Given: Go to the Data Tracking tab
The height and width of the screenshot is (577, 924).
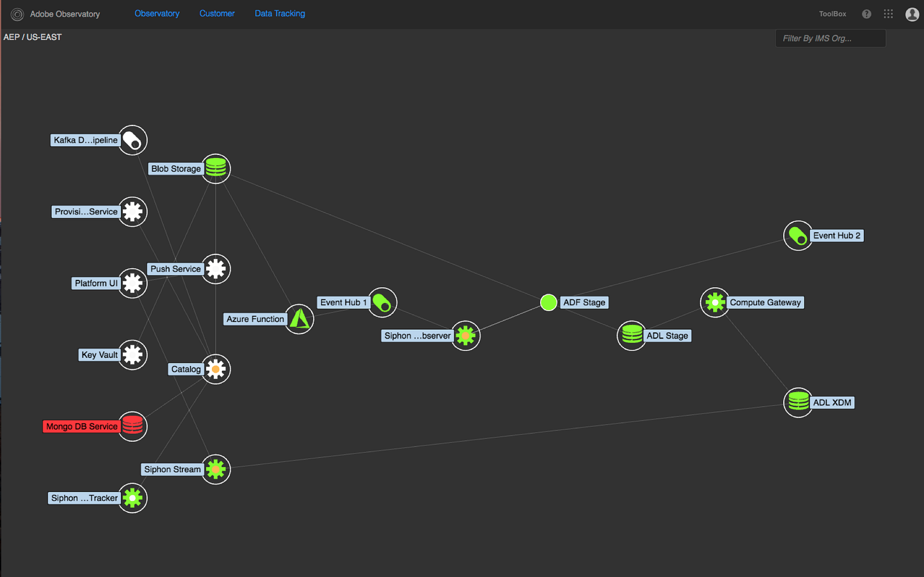Looking at the screenshot, I should pyautogui.click(x=280, y=13).
